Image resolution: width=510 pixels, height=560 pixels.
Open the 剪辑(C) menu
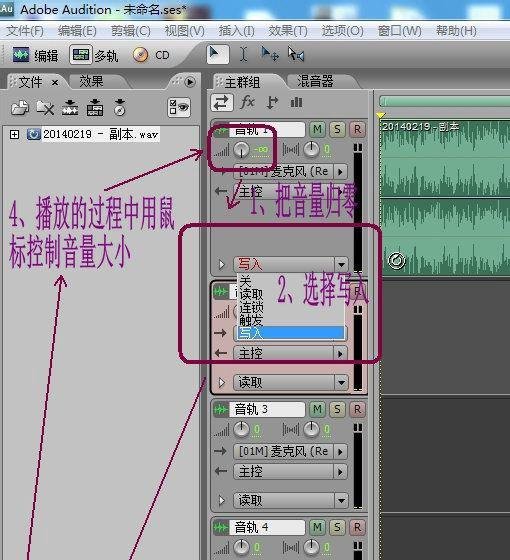tap(131, 31)
